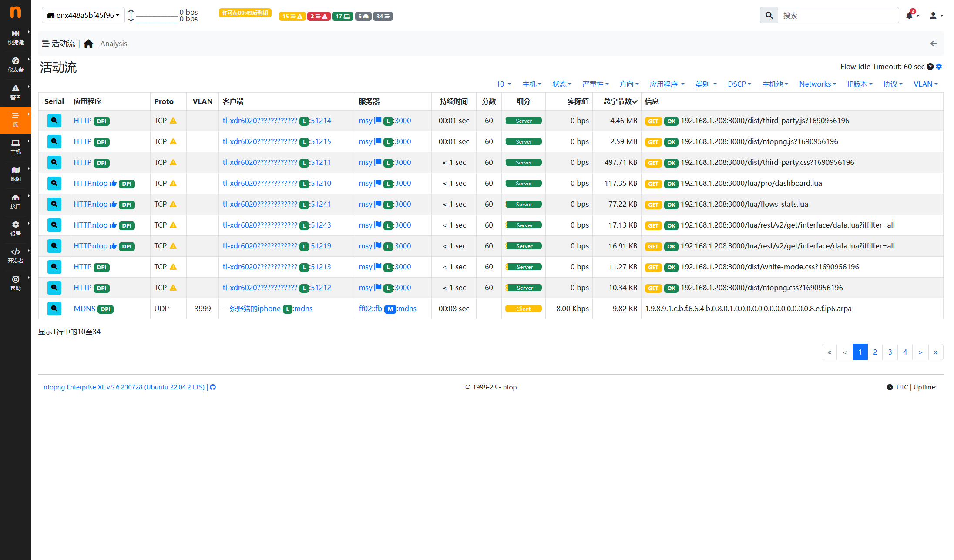Inspect flow with client port 51214
Screen dimensions: 954x560
(x=54, y=121)
